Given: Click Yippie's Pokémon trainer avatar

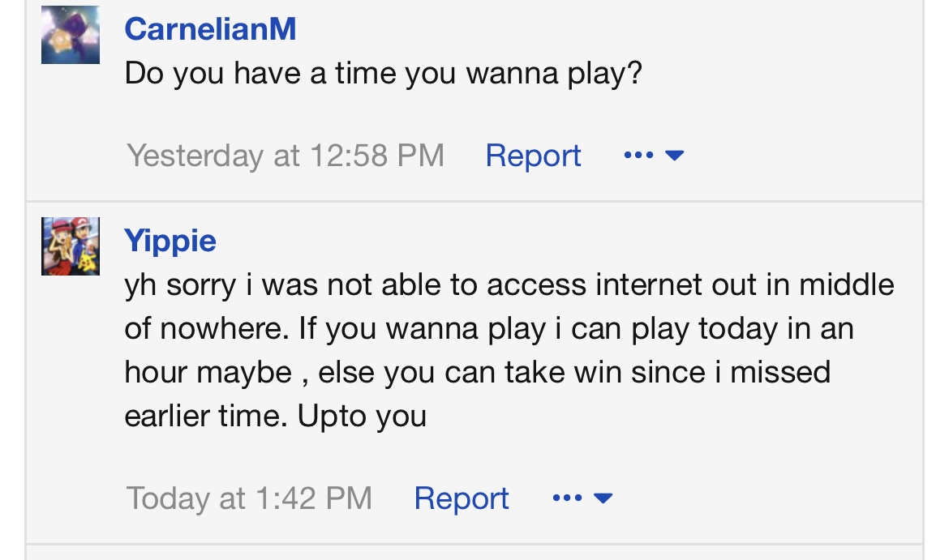Looking at the screenshot, I should point(71,246).
